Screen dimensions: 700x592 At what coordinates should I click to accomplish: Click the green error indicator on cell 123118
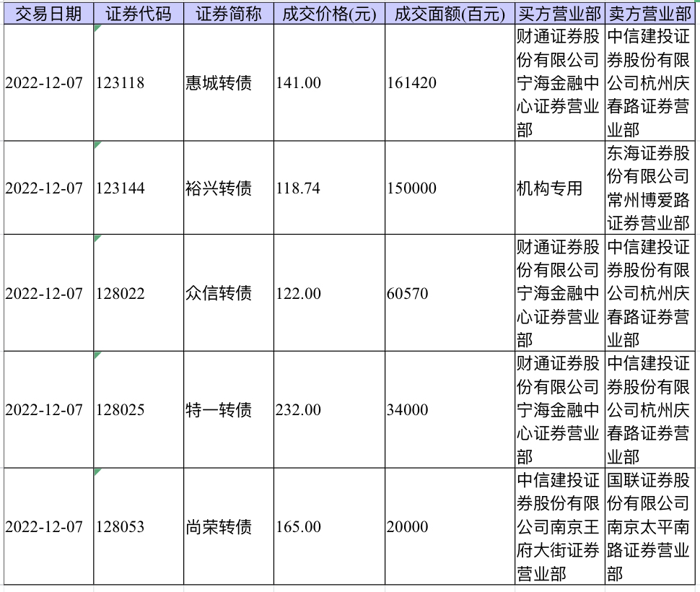pos(97,27)
